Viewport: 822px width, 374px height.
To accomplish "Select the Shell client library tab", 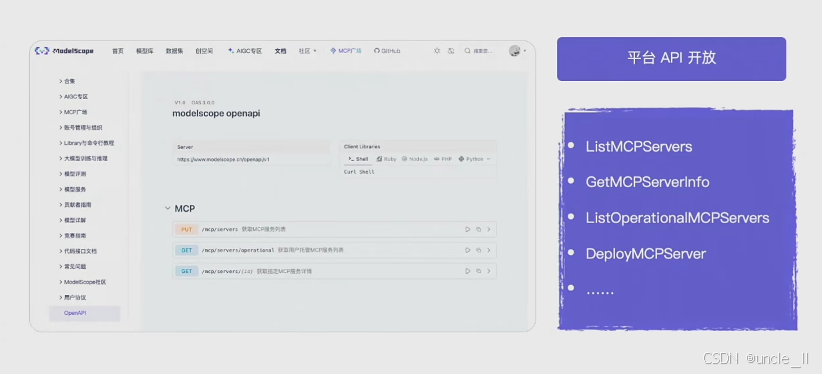I will coord(359,159).
